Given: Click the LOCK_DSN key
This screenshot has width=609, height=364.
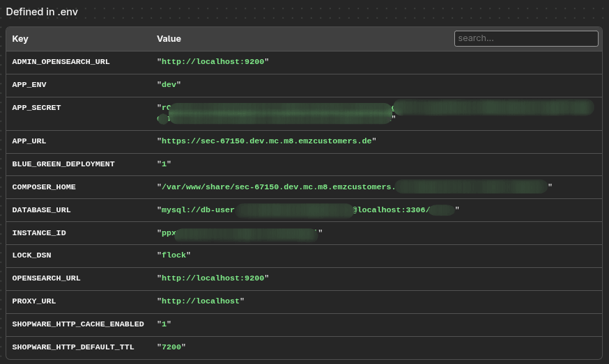Looking at the screenshot, I should (31, 255).
